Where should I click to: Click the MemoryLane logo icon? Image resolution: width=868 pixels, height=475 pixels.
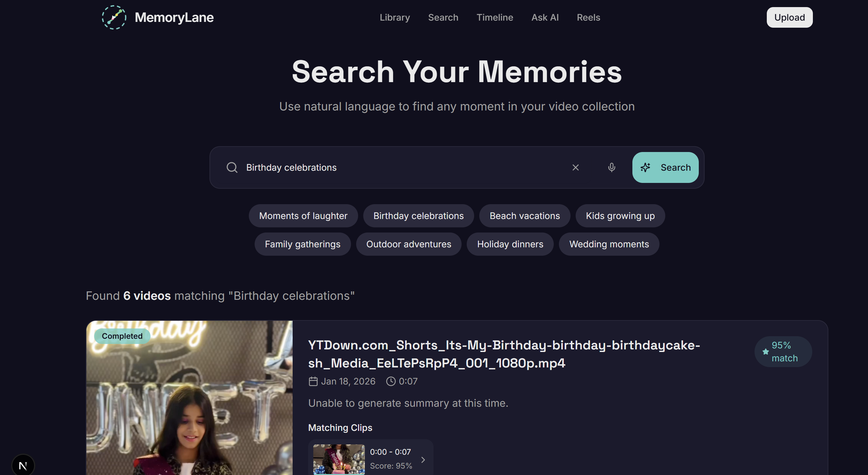pos(114,17)
